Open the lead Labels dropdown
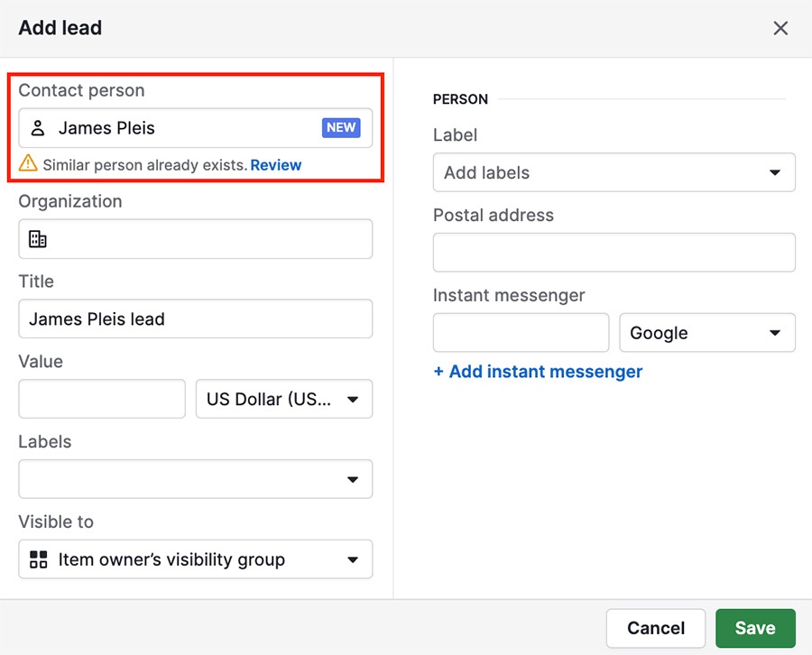 click(x=195, y=479)
